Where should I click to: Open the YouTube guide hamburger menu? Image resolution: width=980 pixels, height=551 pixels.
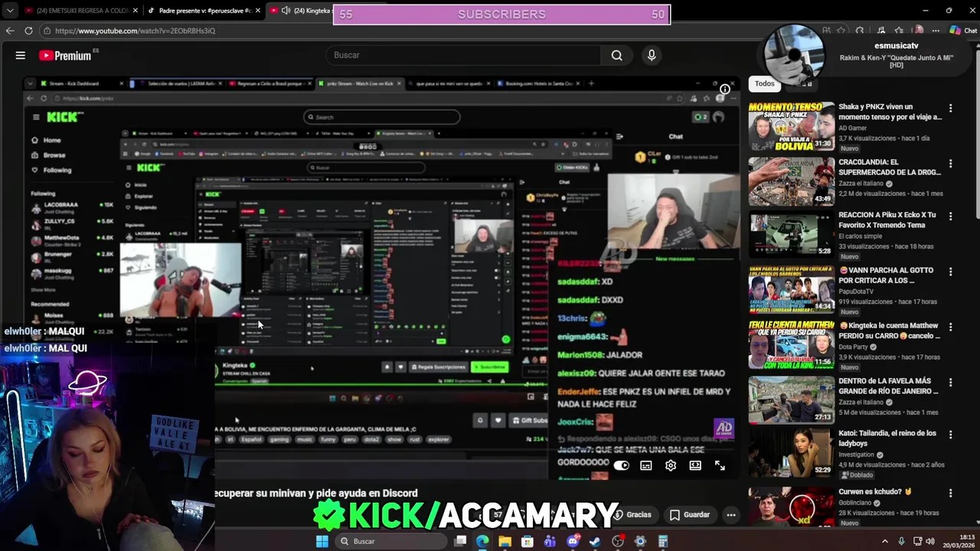(x=21, y=55)
